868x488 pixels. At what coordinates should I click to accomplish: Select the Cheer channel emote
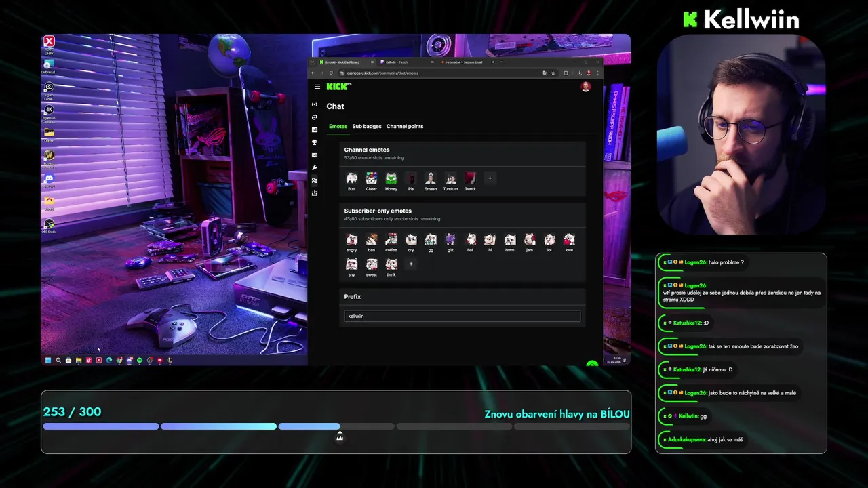point(372,178)
